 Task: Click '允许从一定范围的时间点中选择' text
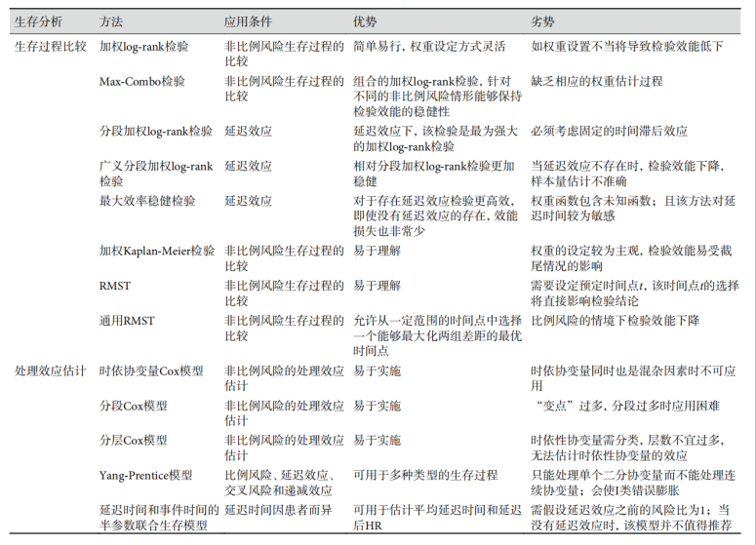437,321
